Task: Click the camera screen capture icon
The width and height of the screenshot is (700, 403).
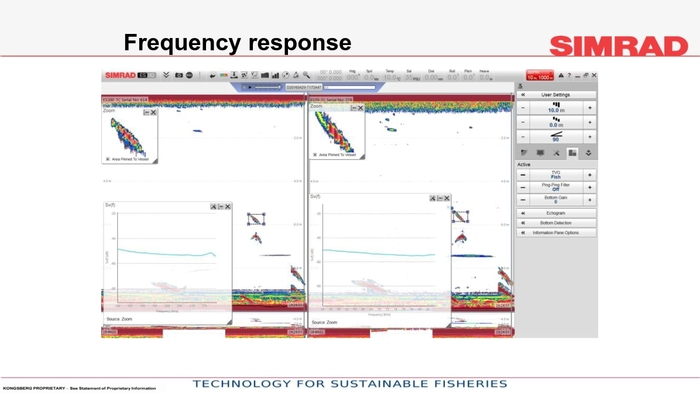Action: 179,75
